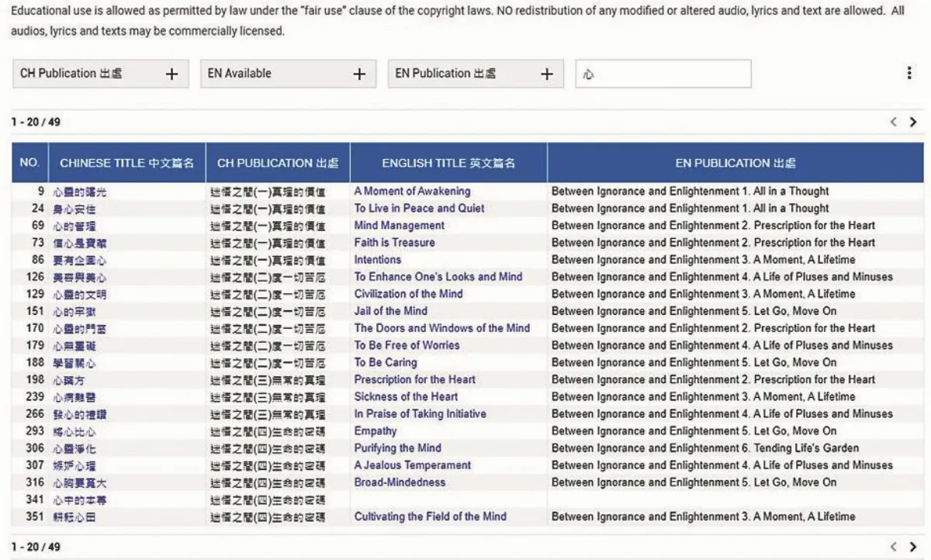This screenshot has height=560, width=931.
Task: Click Chinese title in row 24
Action: pos(74,209)
